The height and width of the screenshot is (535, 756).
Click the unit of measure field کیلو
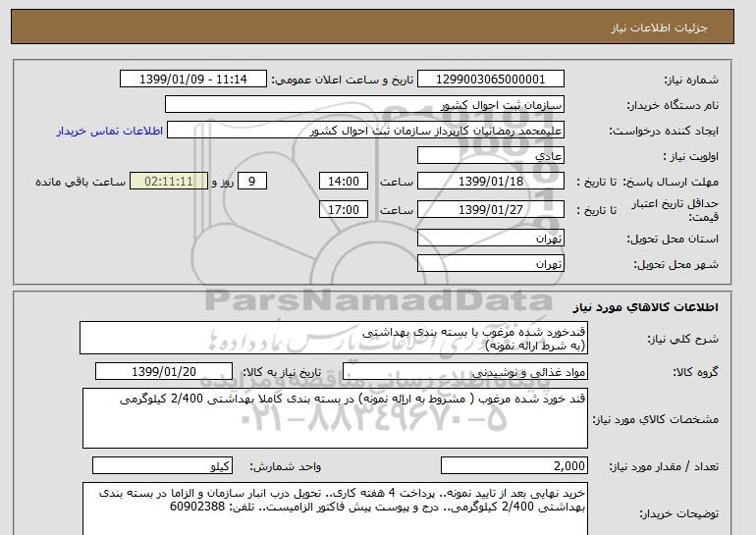pyautogui.click(x=162, y=465)
